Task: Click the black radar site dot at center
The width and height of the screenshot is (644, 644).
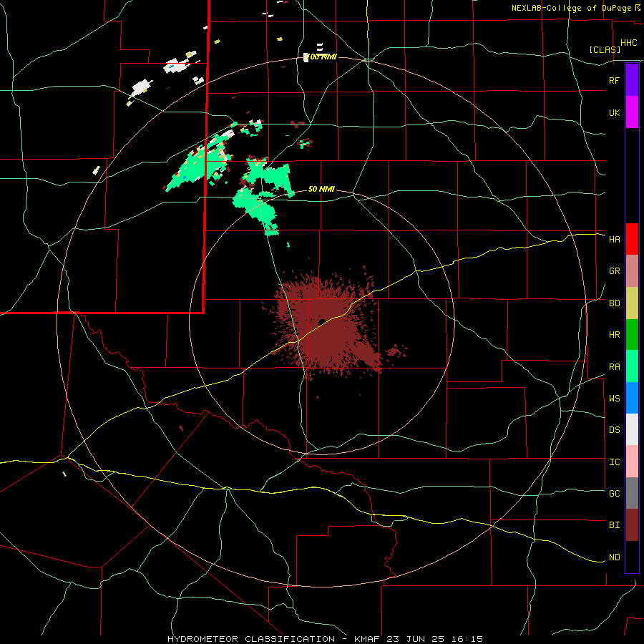Action: [322, 321]
